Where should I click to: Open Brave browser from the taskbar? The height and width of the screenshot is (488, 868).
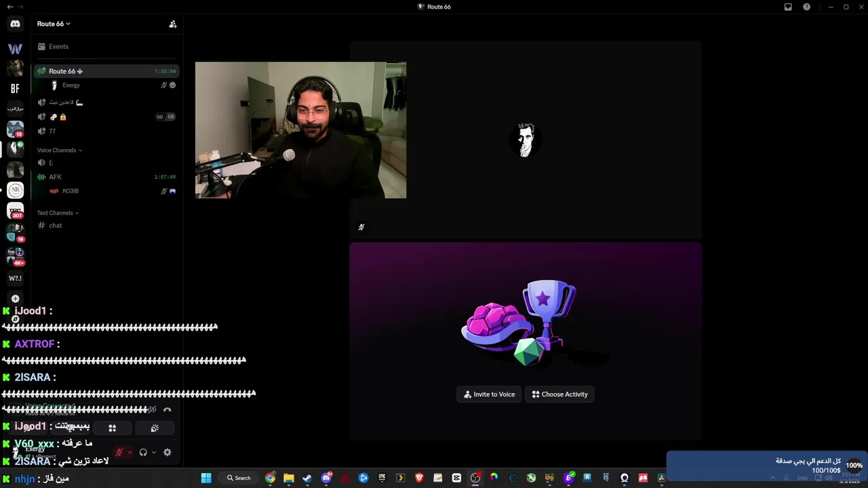pos(419,478)
